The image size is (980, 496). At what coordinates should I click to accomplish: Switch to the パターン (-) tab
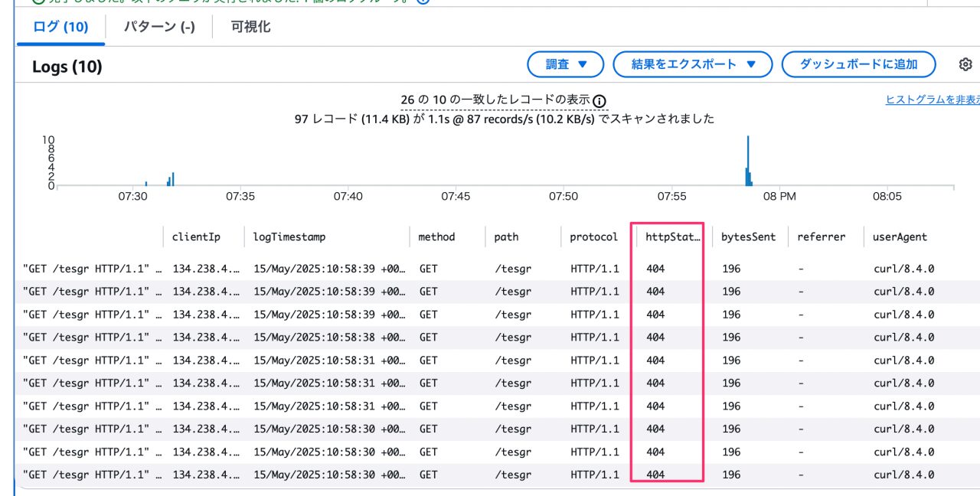[159, 27]
